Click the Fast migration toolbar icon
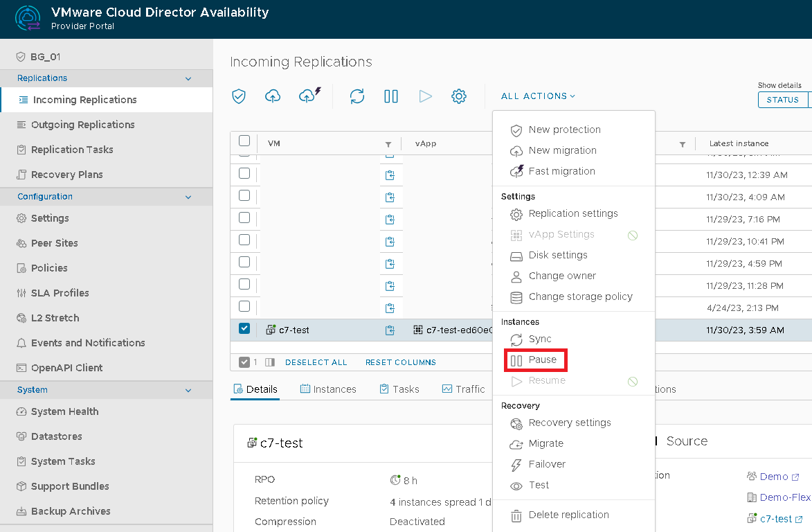This screenshot has height=532, width=812. [x=309, y=96]
